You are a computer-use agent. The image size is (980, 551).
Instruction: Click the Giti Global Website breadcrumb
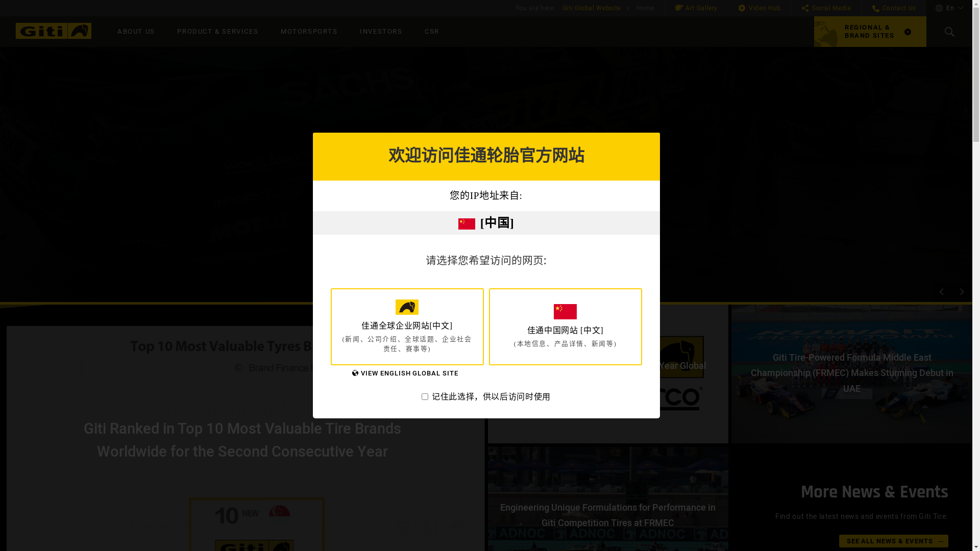click(x=591, y=8)
